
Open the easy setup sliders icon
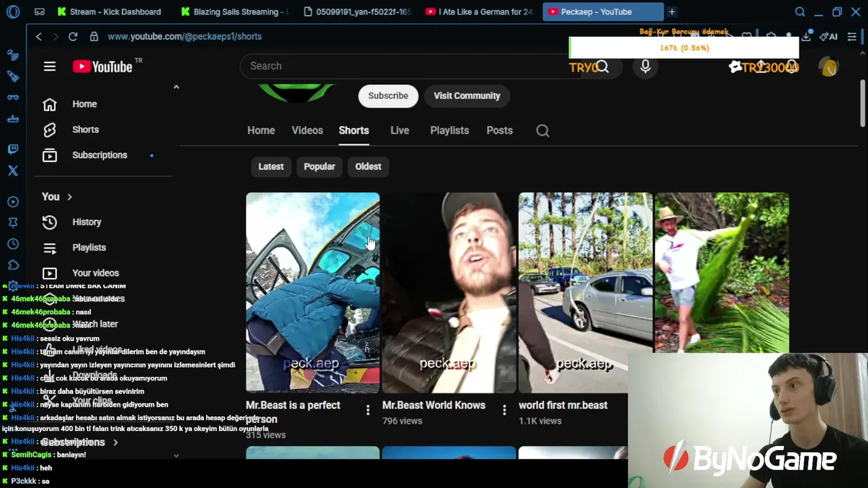pos(852,37)
